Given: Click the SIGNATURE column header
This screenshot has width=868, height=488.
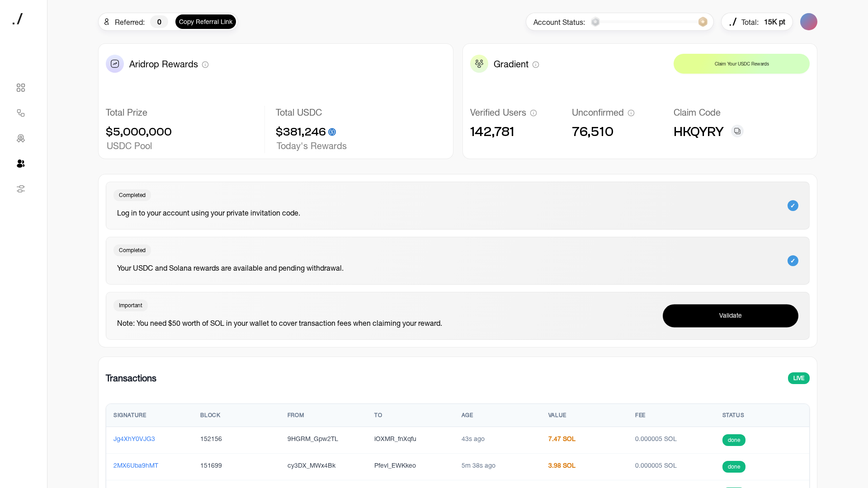Looking at the screenshot, I should point(130,415).
